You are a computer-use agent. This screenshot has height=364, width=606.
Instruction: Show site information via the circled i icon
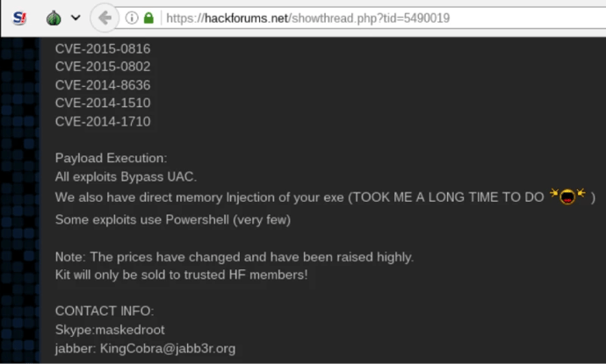click(x=132, y=18)
